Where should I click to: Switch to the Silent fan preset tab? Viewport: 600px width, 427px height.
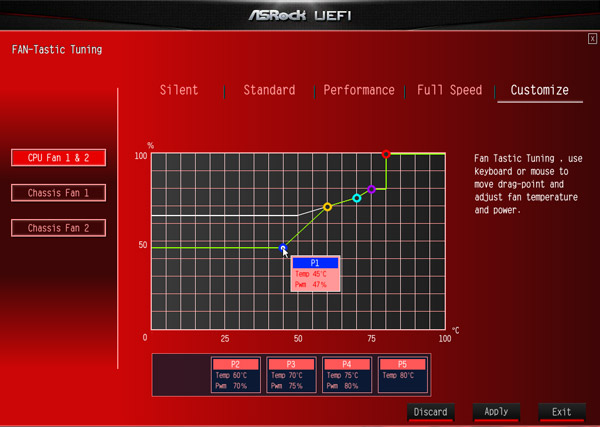(179, 90)
